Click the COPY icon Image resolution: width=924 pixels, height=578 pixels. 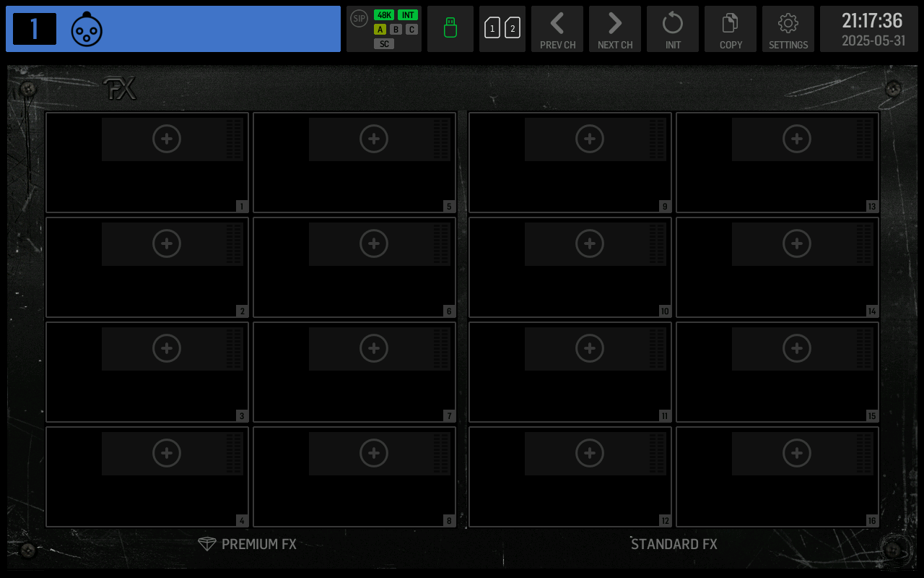(731, 29)
